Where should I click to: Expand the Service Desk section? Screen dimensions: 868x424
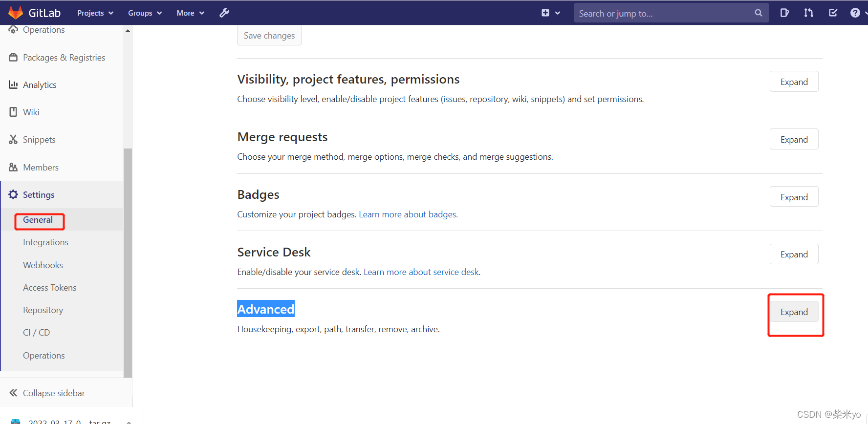[x=794, y=254]
